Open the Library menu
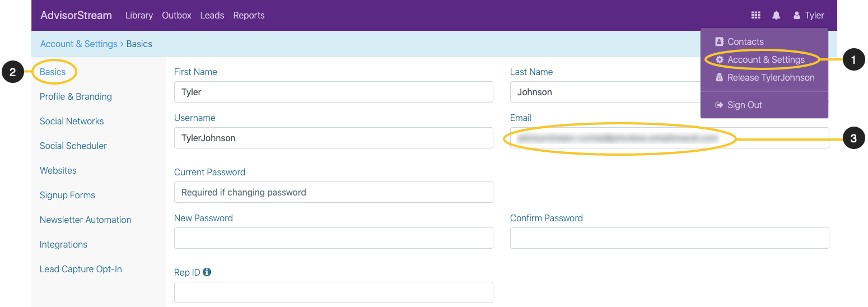Image resolution: width=868 pixels, height=307 pixels. 139,15
